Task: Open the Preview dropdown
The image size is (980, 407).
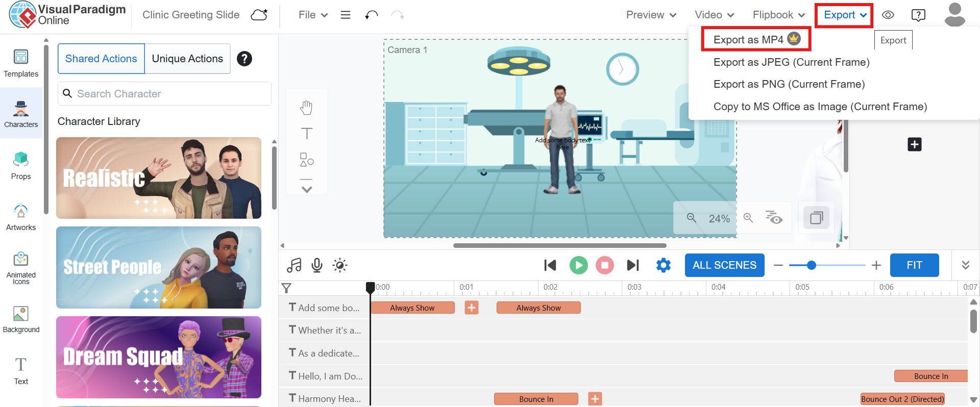Action: point(651,15)
